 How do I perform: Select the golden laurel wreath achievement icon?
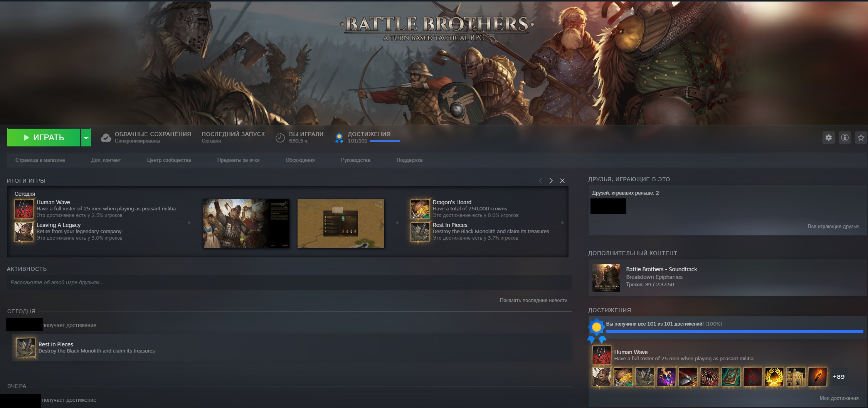774,377
